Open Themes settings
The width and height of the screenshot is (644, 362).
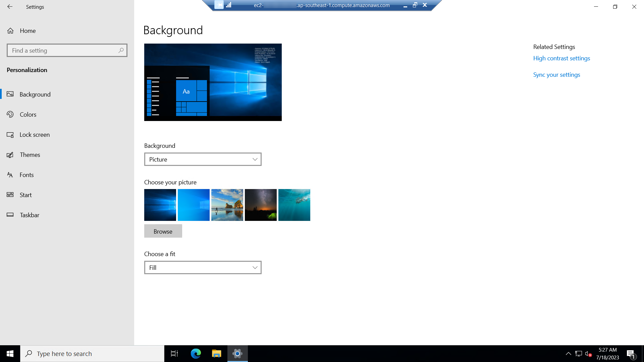30,155
